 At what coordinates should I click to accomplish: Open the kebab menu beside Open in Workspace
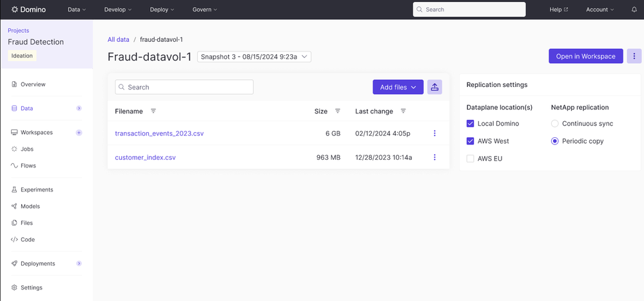coord(634,56)
